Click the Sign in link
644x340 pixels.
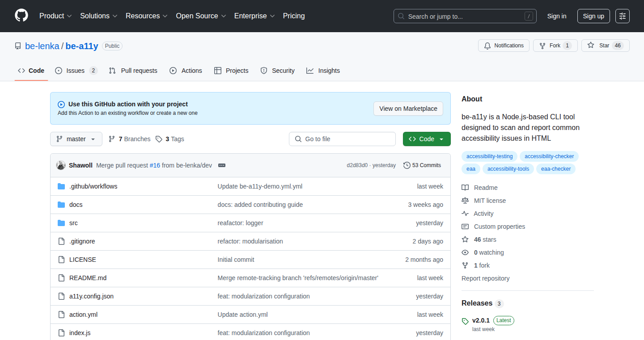click(557, 16)
